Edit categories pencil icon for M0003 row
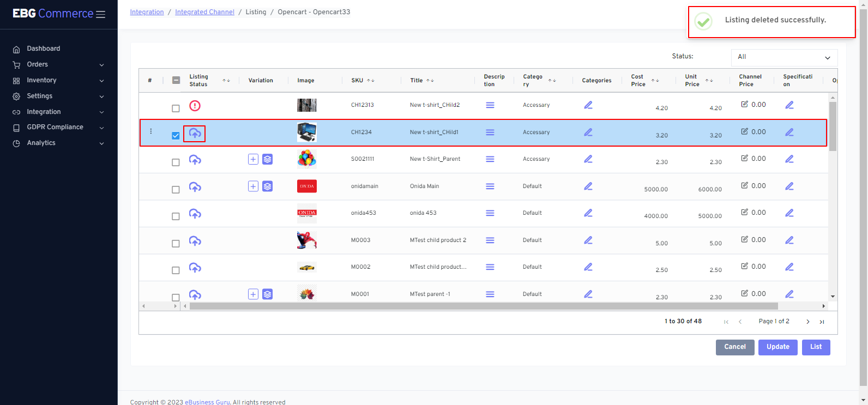 (588, 240)
